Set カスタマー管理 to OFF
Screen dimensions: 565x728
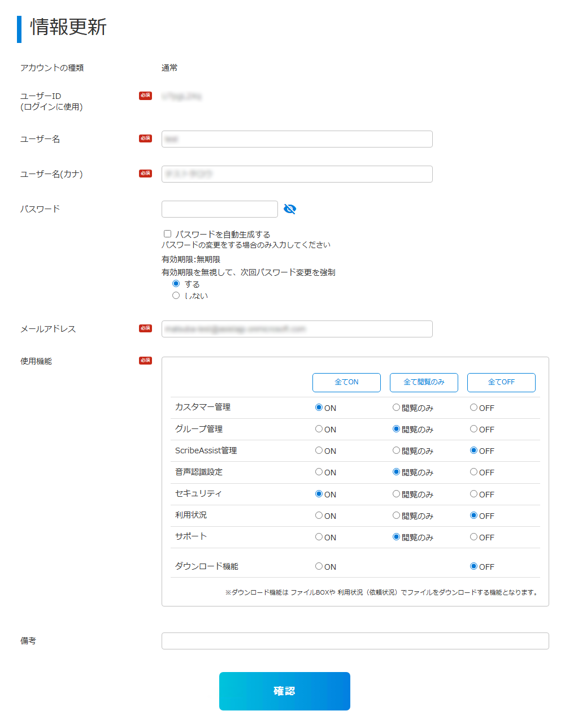coord(474,408)
